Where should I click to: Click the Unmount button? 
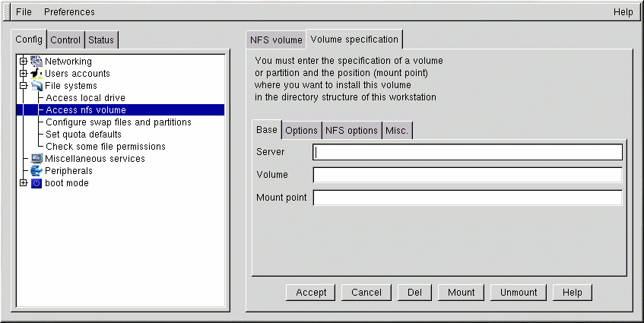pyautogui.click(x=518, y=293)
